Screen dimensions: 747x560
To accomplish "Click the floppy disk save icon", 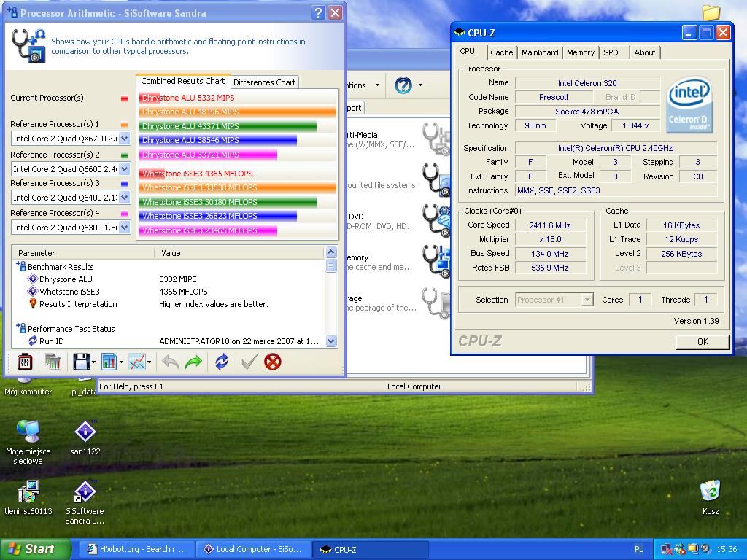I will coord(82,362).
